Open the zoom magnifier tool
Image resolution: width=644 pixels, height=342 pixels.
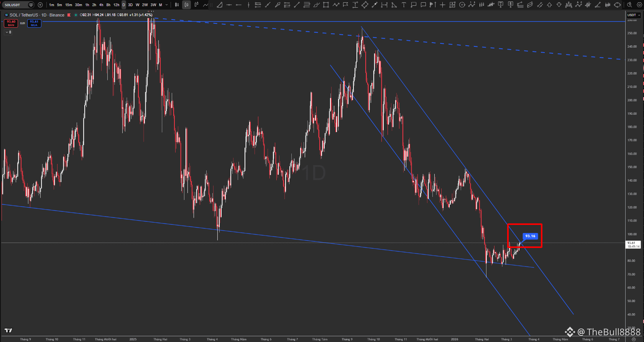(629, 5)
